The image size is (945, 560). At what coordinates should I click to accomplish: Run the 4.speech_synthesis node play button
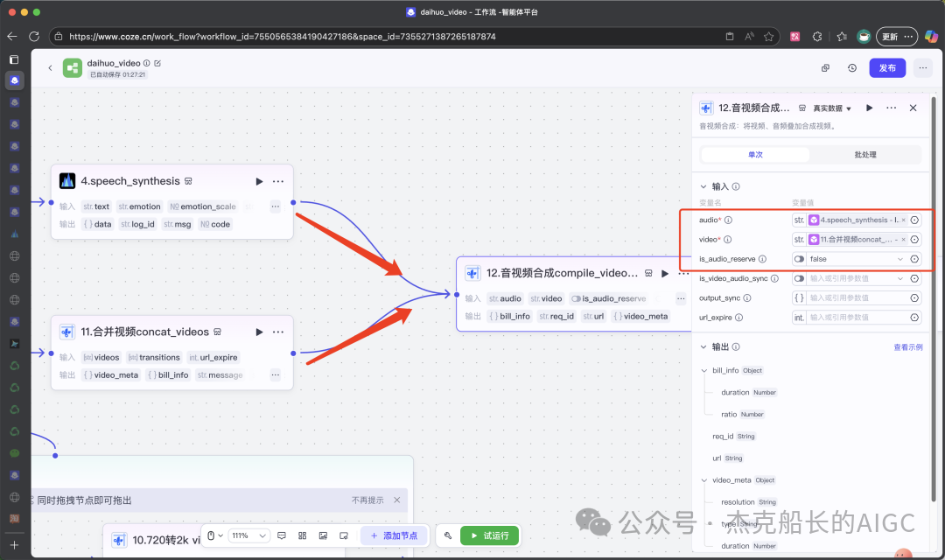[x=259, y=181]
